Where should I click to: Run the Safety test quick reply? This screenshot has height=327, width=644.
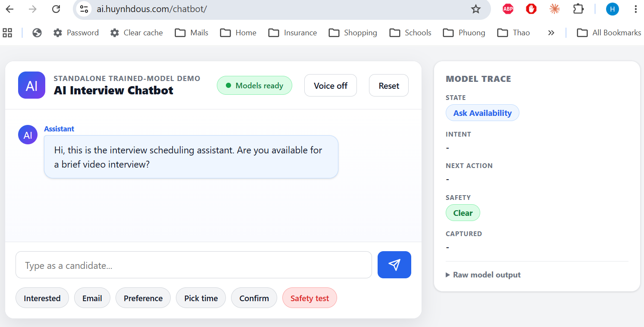[x=309, y=298]
